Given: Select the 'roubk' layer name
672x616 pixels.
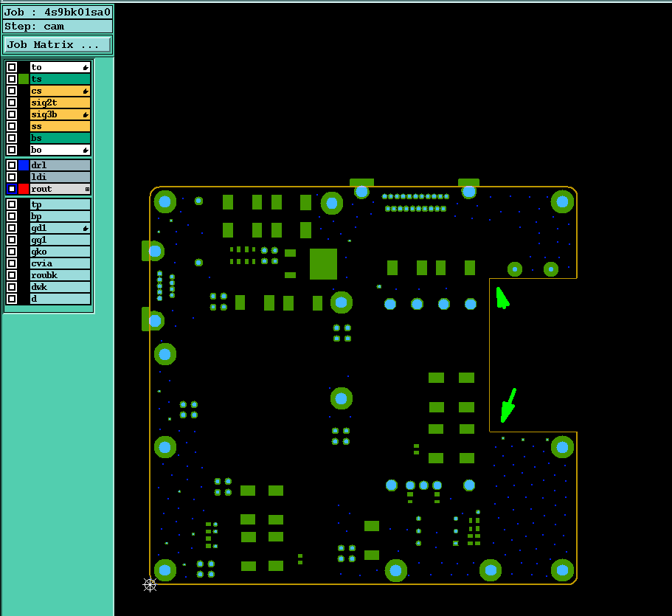Looking at the screenshot, I should (44, 275).
